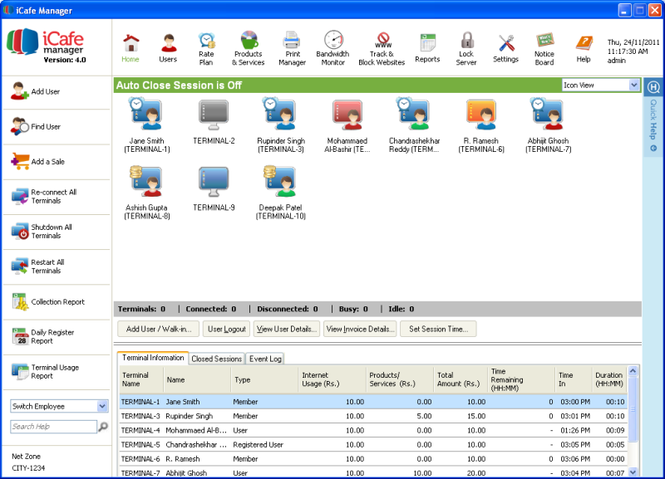Open the Switch Employee dropdown
The height and width of the screenshot is (479, 665).
(103, 406)
